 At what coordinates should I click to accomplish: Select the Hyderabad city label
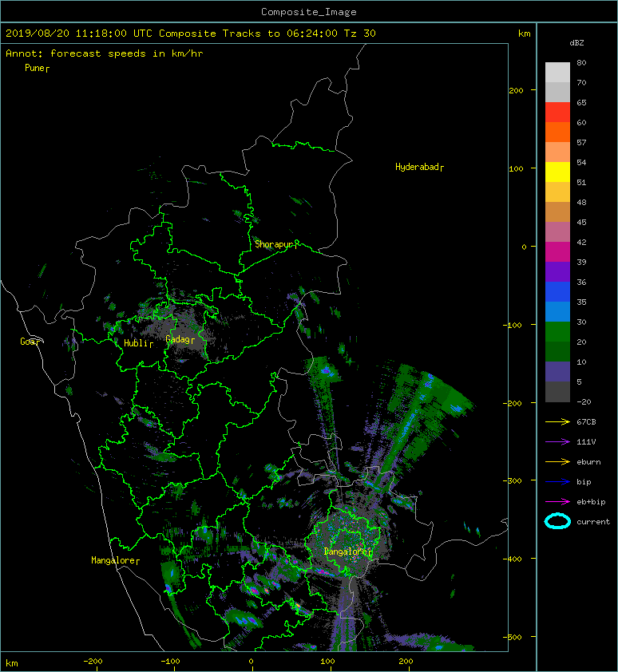click(x=417, y=167)
